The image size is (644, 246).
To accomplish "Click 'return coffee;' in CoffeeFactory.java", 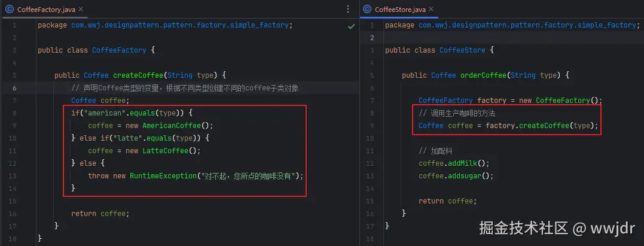I will coord(100,214).
